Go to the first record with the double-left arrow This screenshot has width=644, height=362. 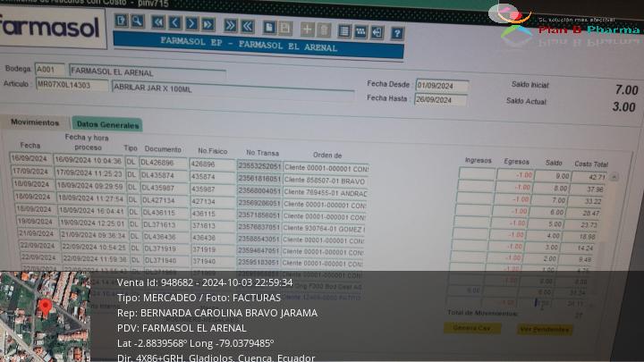point(158,22)
